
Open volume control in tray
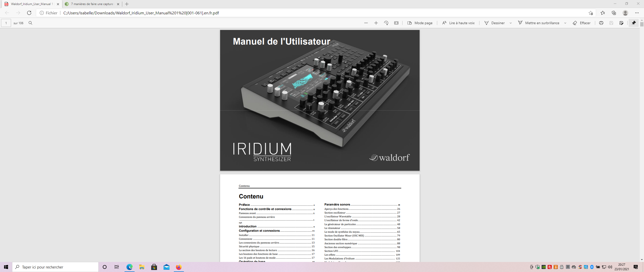click(x=610, y=267)
